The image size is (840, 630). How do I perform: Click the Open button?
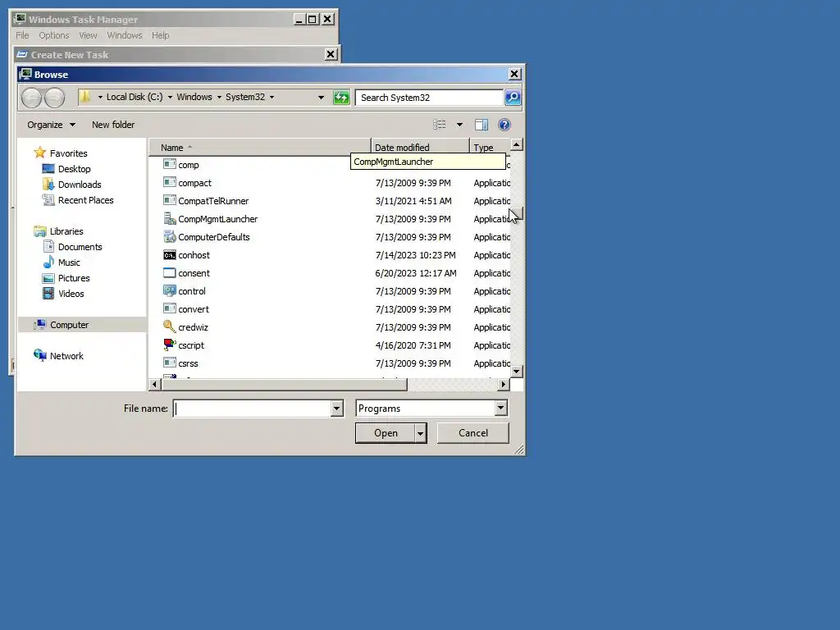386,433
